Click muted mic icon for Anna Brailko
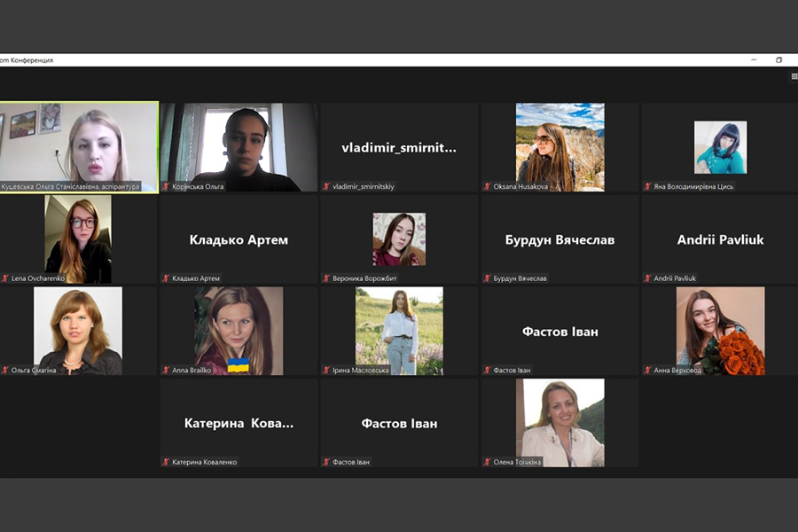Image resolution: width=798 pixels, height=532 pixels. pos(166,371)
